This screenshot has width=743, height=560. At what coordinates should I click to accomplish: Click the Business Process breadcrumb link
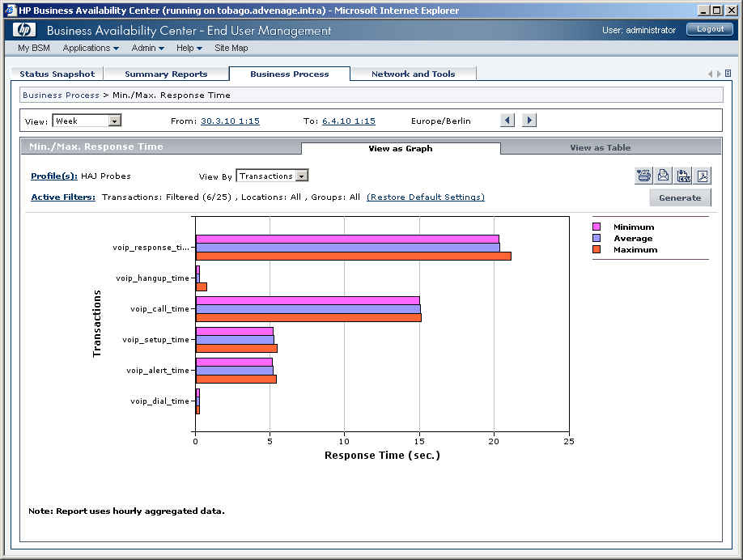coord(61,95)
